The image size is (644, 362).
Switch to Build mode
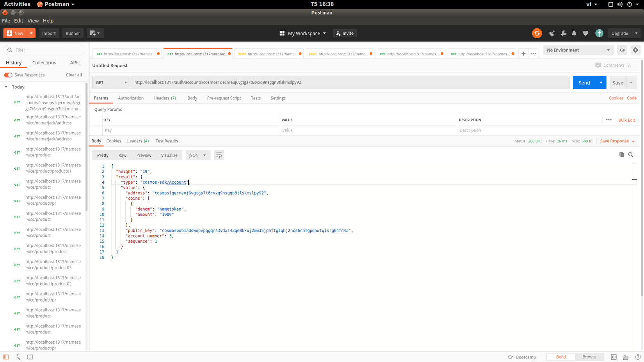click(561, 357)
